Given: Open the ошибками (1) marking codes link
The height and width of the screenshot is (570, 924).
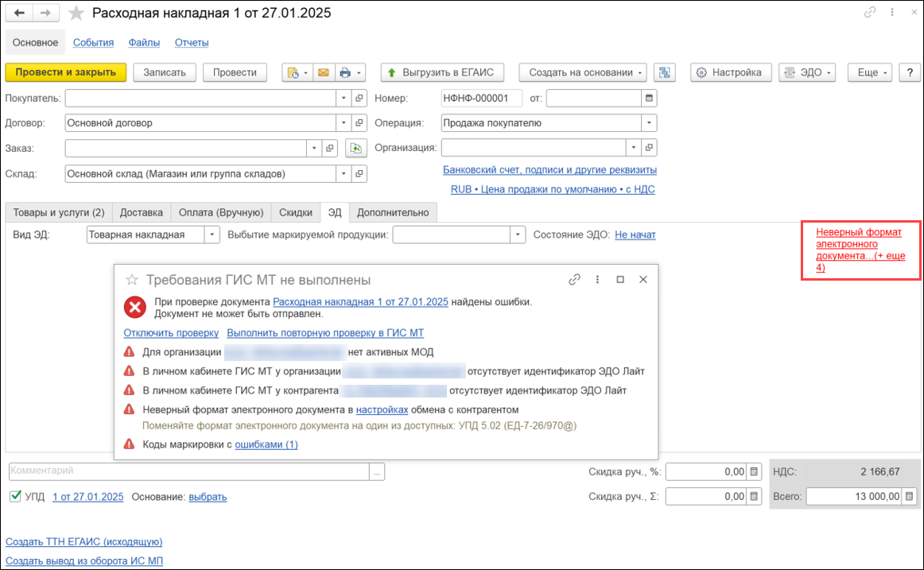Looking at the screenshot, I should pos(266,444).
